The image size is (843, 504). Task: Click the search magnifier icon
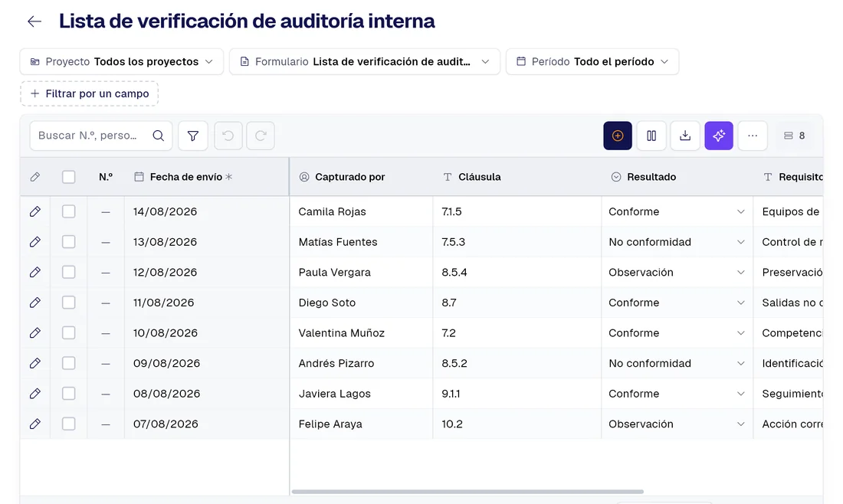click(x=158, y=136)
